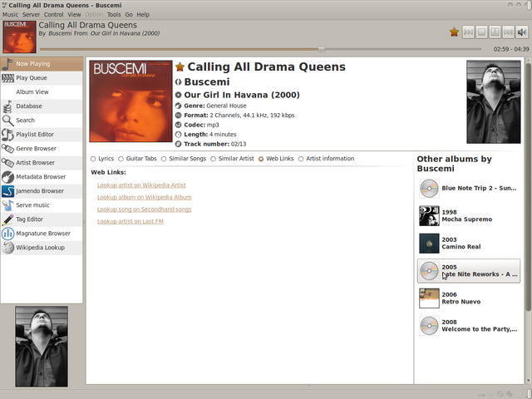This screenshot has height=399, width=532.
Task: Open the Jamendo Browser
Action: pyautogui.click(x=42, y=191)
